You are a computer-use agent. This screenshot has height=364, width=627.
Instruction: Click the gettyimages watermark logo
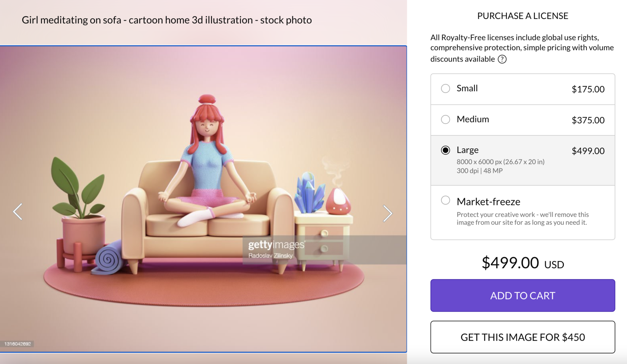276,245
